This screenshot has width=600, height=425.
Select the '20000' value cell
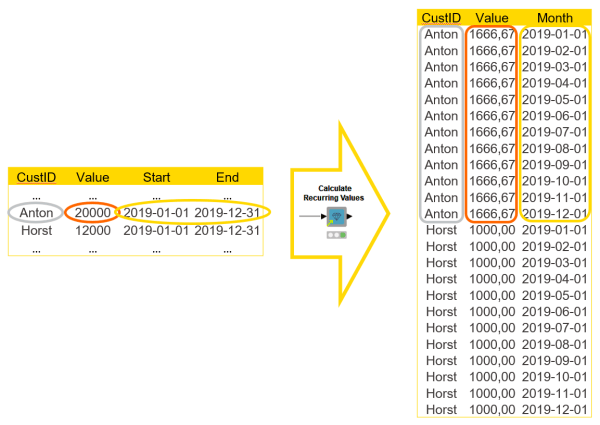click(93, 213)
